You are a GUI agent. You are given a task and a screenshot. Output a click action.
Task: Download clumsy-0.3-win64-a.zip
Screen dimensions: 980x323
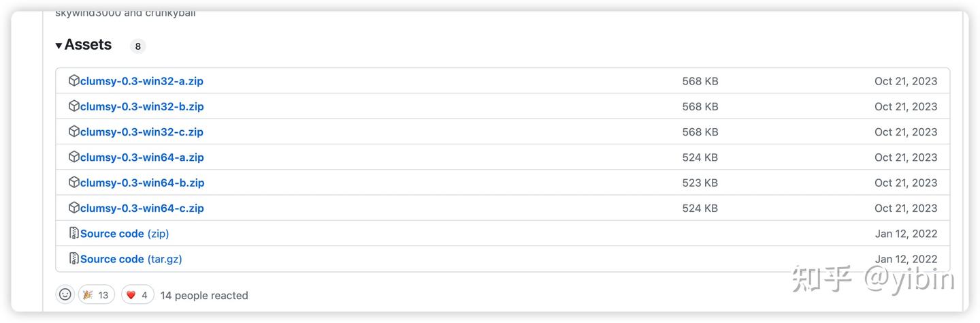coord(142,157)
